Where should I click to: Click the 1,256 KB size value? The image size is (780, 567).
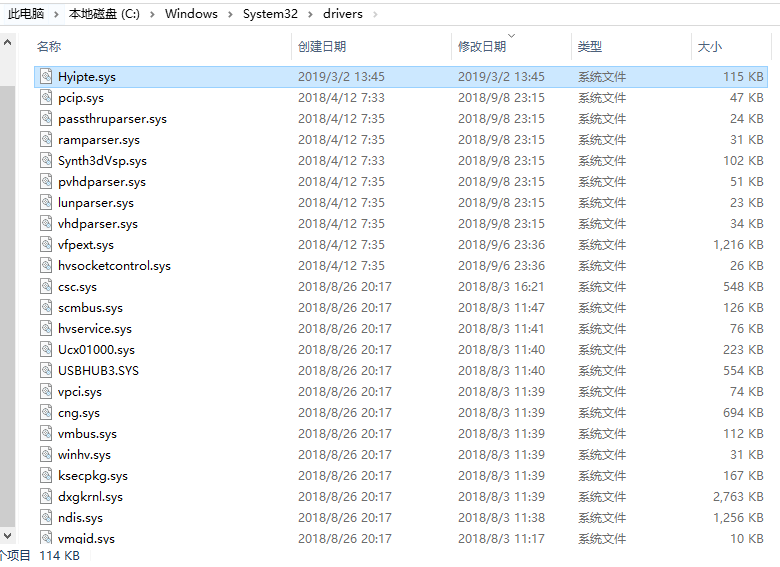coord(738,517)
